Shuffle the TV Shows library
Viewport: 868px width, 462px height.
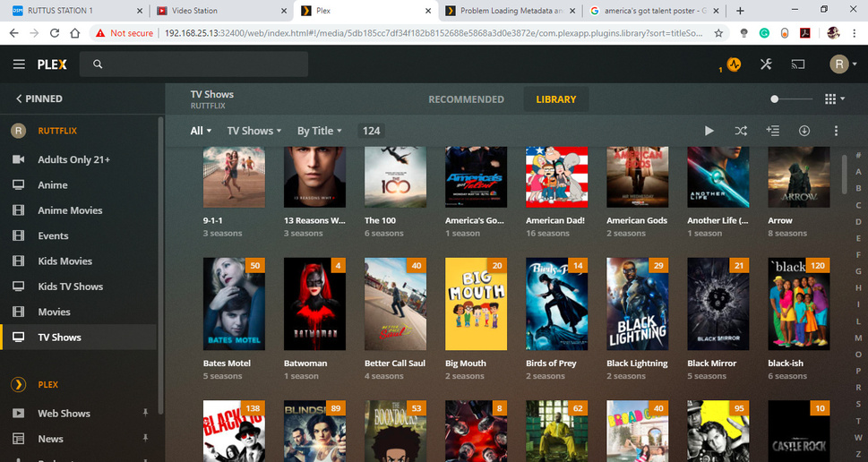(x=741, y=131)
